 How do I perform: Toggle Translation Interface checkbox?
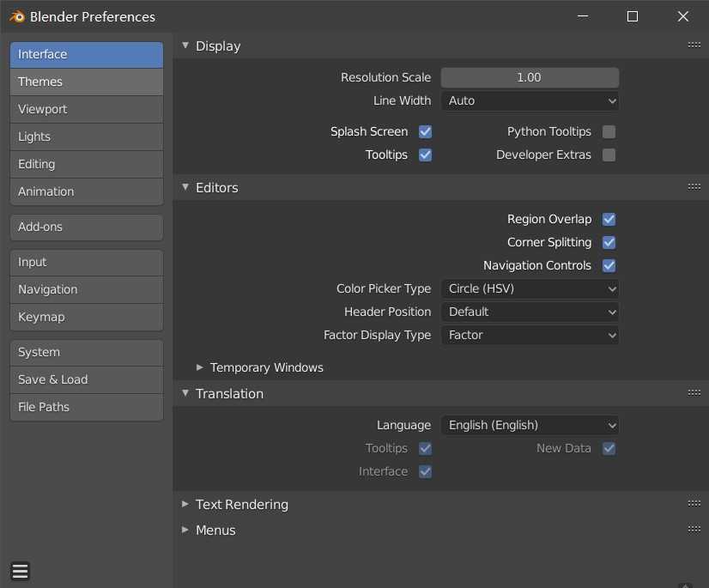425,471
